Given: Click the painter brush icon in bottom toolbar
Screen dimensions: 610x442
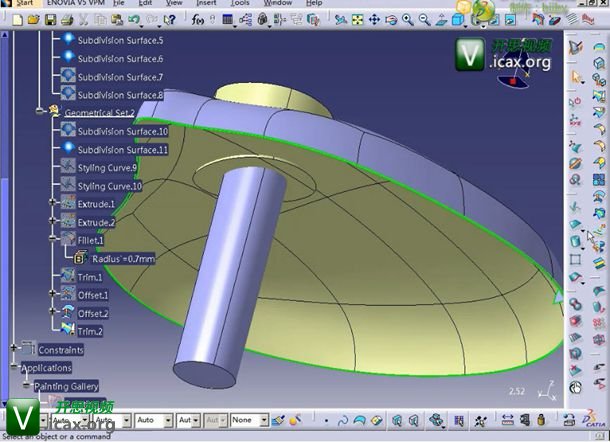Looking at the screenshot, I should 281,420.
